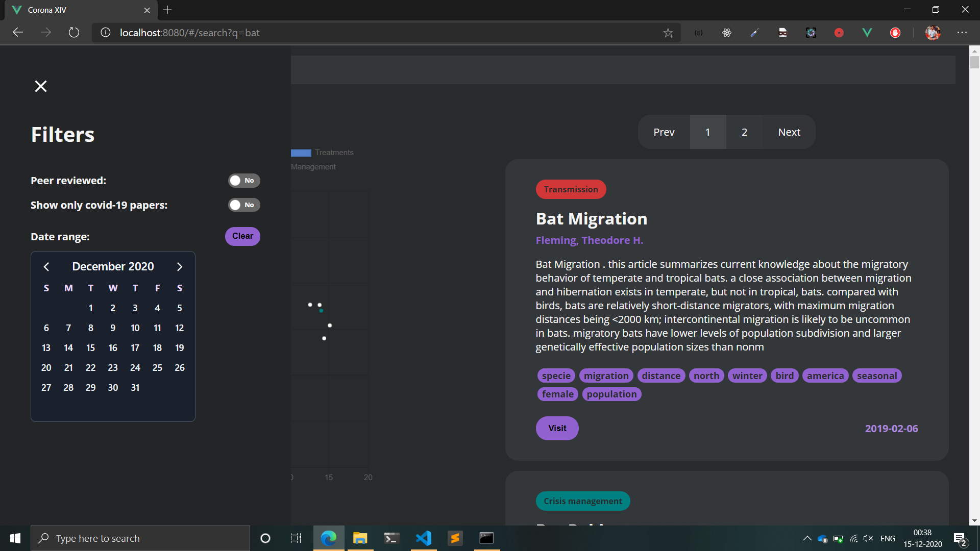Toggle Show only covid-19 papers switch
980x551 pixels.
coord(243,205)
